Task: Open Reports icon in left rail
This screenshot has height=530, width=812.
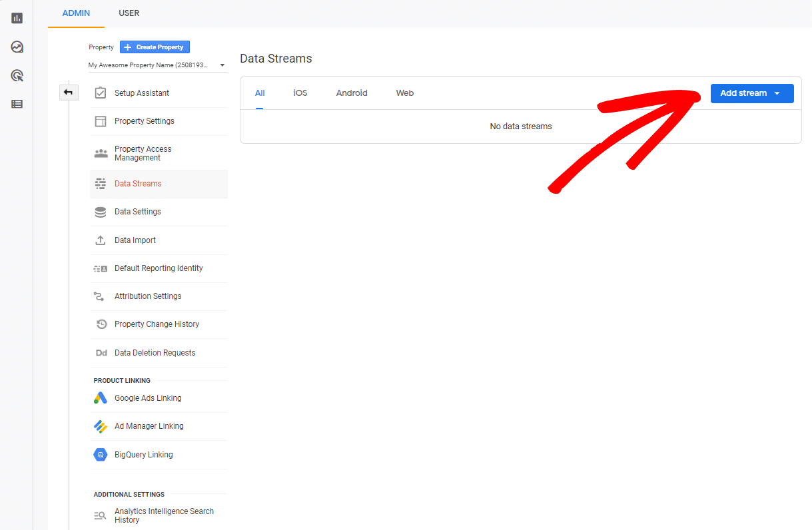Action: [x=17, y=18]
